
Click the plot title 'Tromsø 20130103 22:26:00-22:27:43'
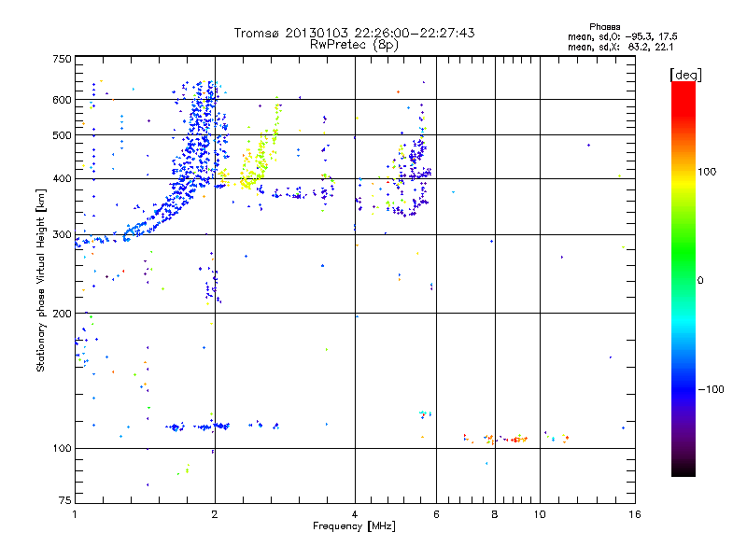[354, 33]
